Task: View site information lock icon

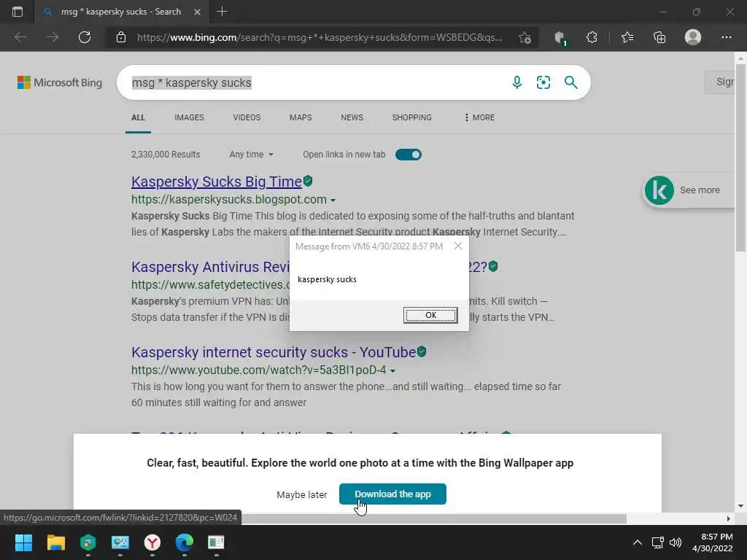Action: (x=121, y=37)
